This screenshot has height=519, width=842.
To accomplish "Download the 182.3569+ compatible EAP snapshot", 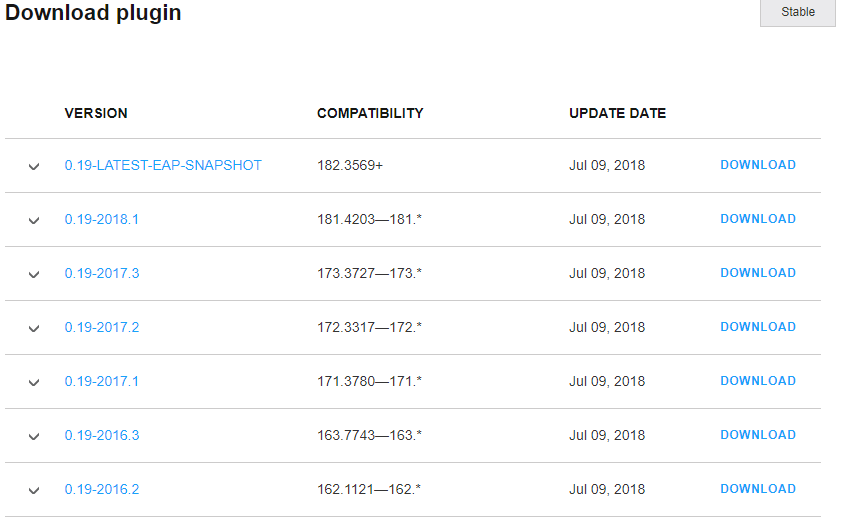I will [x=758, y=165].
